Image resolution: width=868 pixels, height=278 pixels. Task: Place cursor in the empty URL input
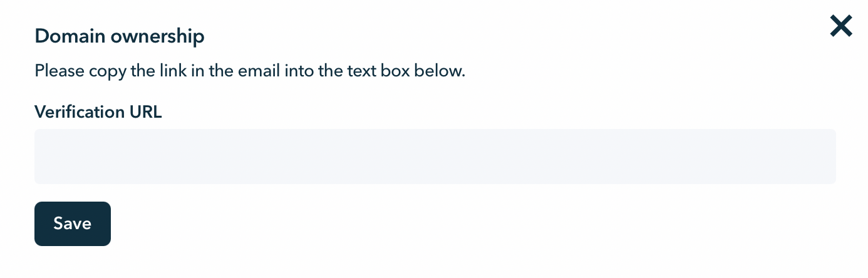pyautogui.click(x=435, y=157)
